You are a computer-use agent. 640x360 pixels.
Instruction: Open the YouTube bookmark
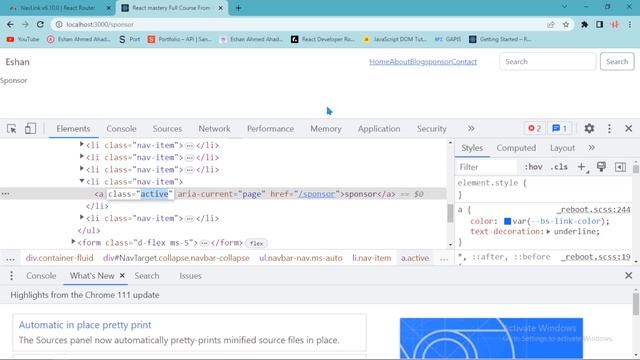(23, 39)
